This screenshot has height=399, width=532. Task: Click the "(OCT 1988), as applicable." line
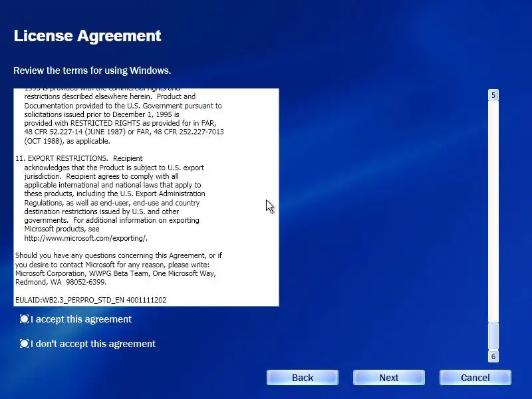coord(67,141)
